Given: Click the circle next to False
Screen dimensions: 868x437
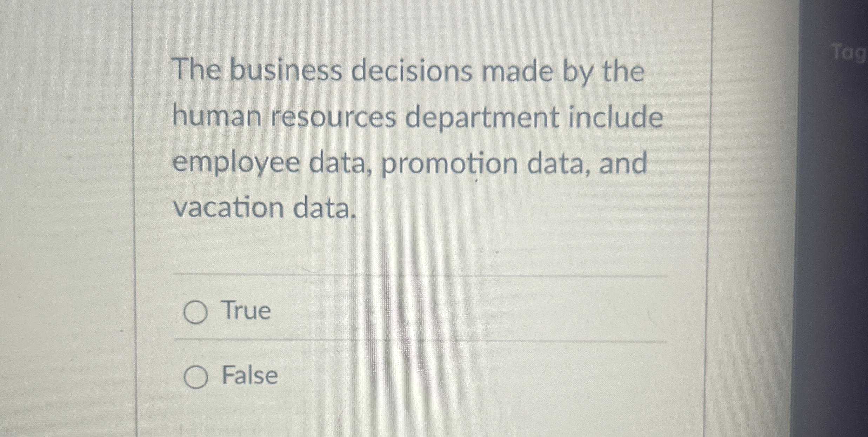Looking at the screenshot, I should coord(197,377).
